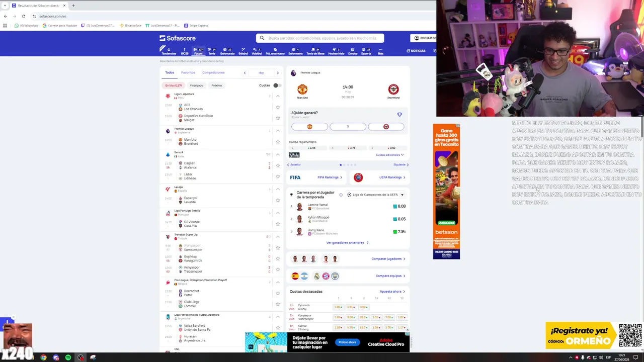Favorite the ADT vs Los Chankas match star
Viewport: 644px width, 362px height.
(278, 107)
